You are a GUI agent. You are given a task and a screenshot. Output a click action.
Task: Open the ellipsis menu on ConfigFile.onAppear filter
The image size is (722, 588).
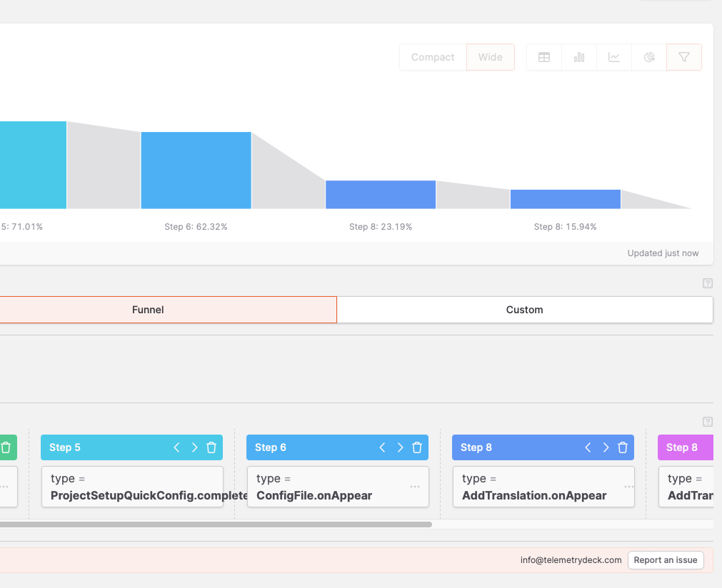click(415, 487)
